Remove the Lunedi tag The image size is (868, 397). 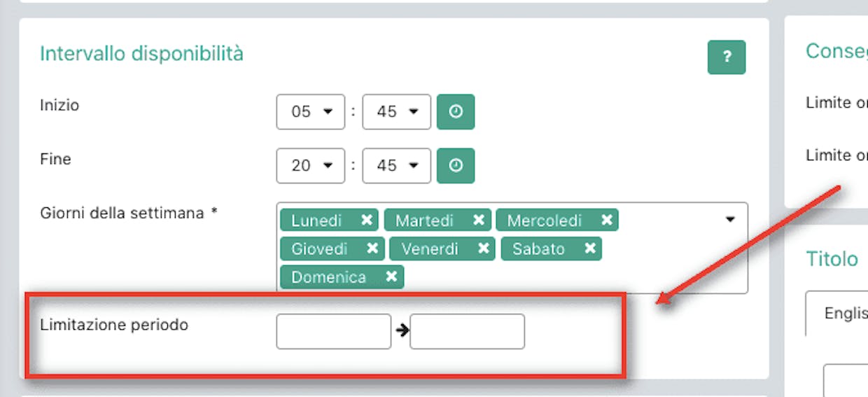pos(366,221)
